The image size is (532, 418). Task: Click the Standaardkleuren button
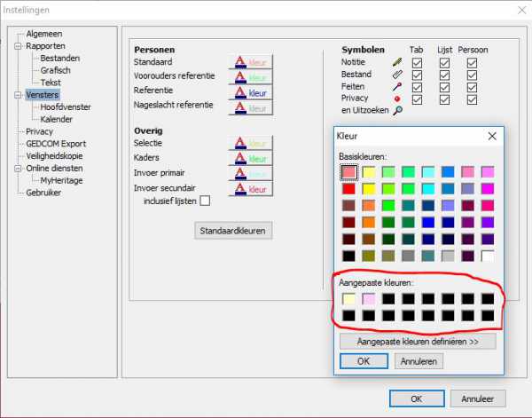(x=234, y=231)
